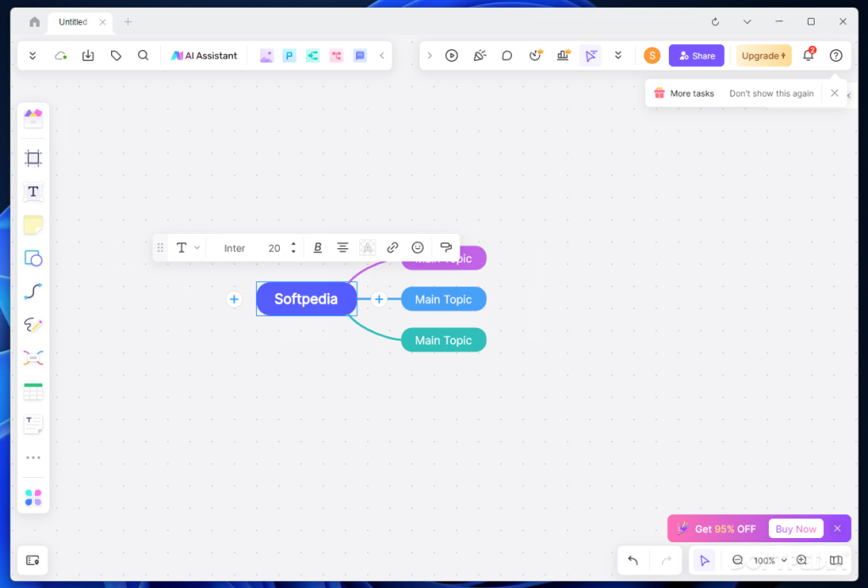Pick the connector line tool
The width and height of the screenshot is (868, 588).
tap(33, 291)
